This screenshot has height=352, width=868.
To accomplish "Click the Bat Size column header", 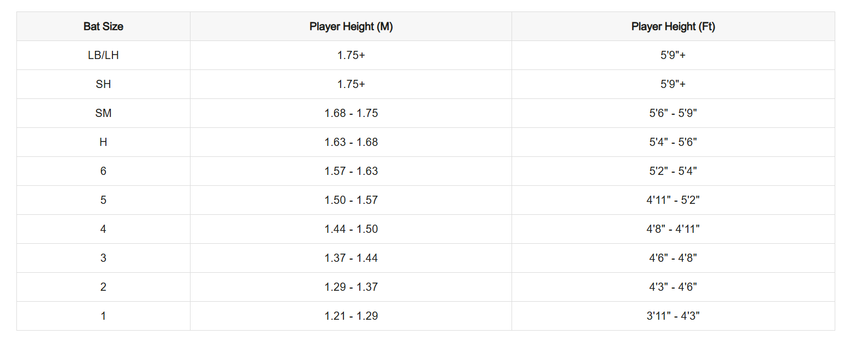I will tap(103, 26).
